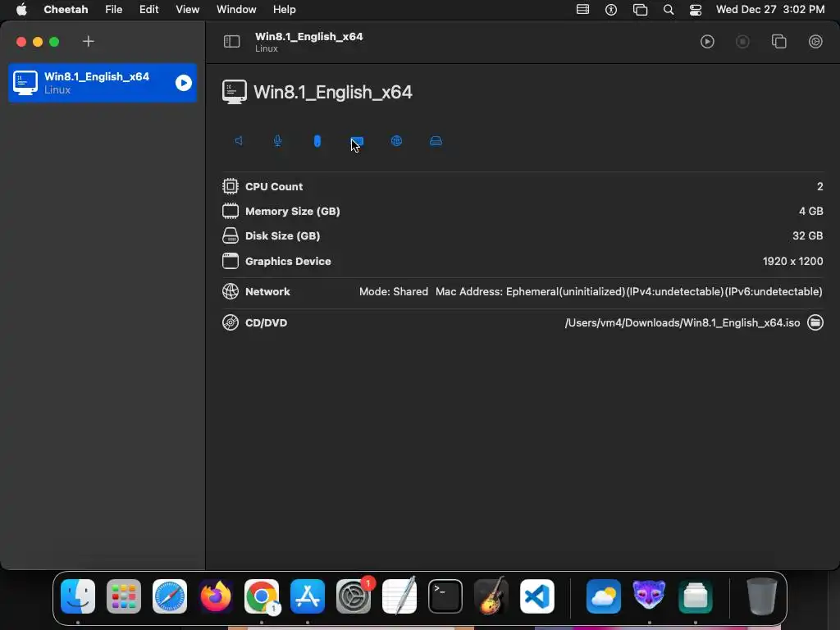
Task: Click the Memory Size icon
Action: coord(231,211)
